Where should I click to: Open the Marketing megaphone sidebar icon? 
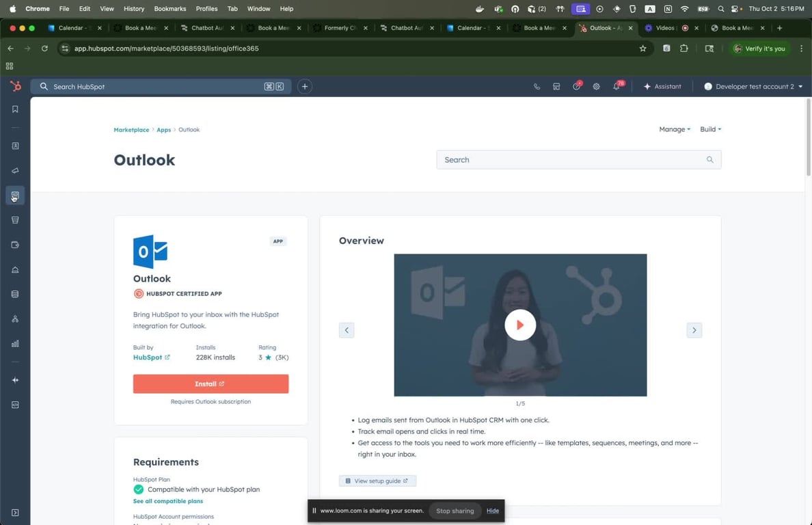(x=15, y=170)
